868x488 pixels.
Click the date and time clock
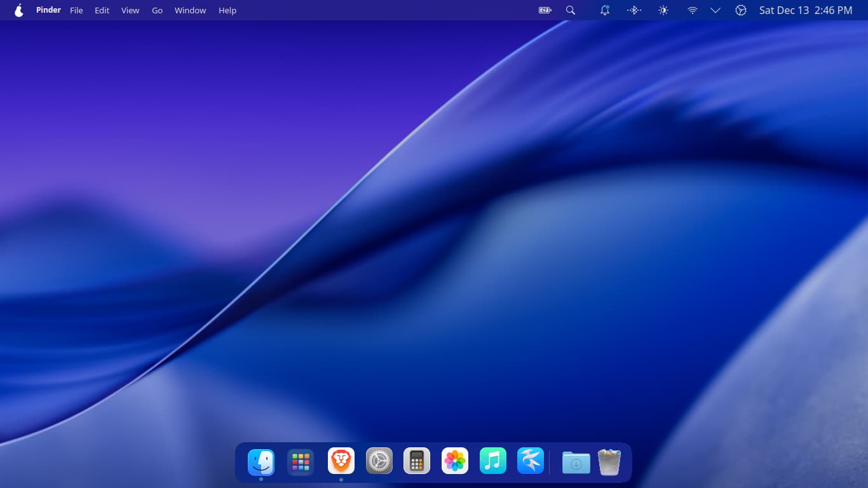(806, 10)
